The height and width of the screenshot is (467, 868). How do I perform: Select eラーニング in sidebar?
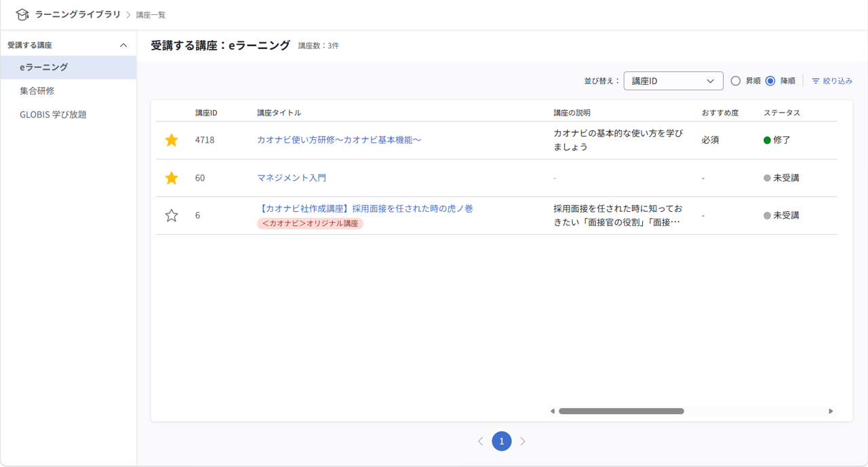point(68,67)
